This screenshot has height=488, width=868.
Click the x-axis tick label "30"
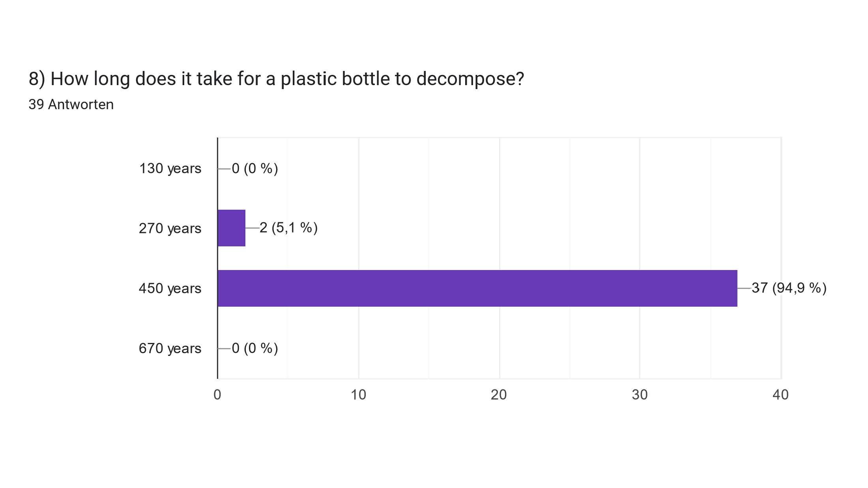pyautogui.click(x=640, y=395)
